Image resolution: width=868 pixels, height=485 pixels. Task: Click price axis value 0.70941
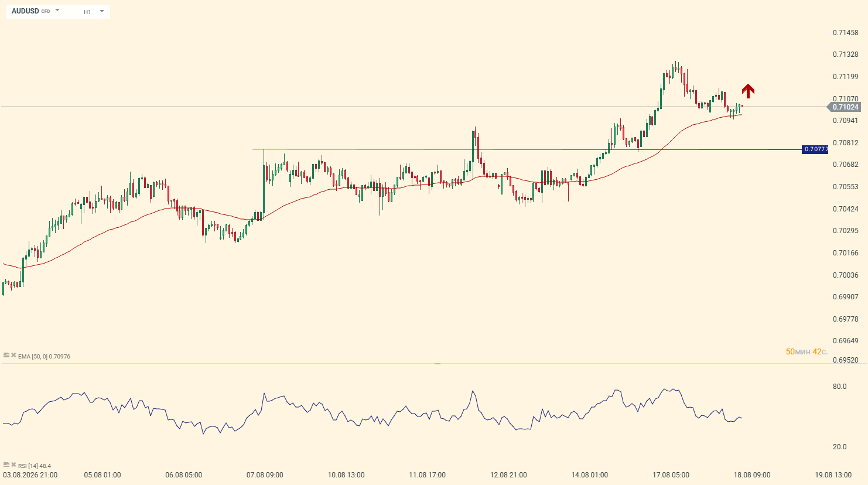(x=846, y=121)
